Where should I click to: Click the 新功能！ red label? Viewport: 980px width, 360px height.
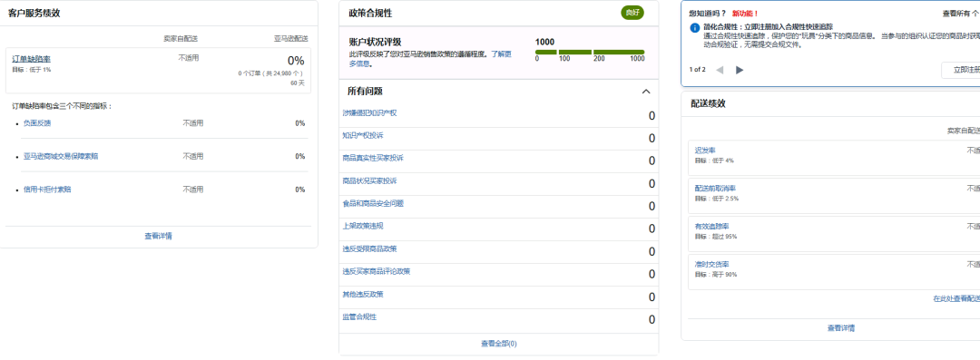coord(745,13)
